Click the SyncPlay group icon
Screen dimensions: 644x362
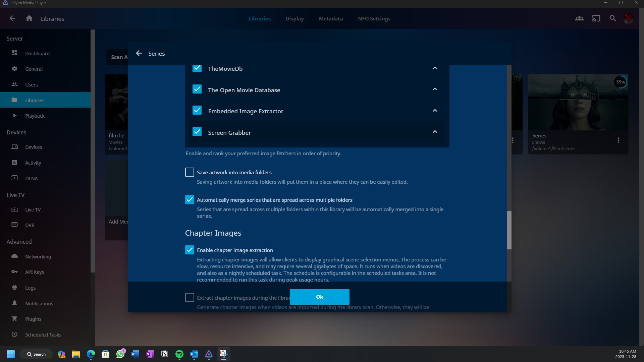coord(579,18)
